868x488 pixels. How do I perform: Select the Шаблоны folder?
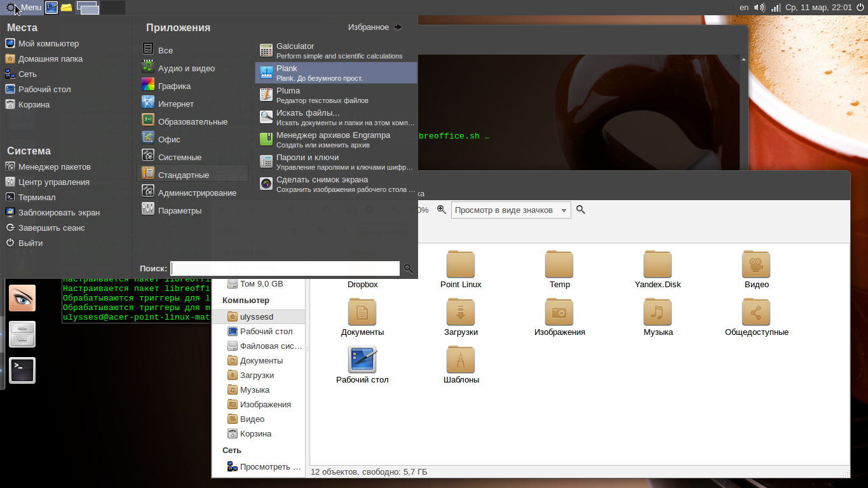point(461,365)
